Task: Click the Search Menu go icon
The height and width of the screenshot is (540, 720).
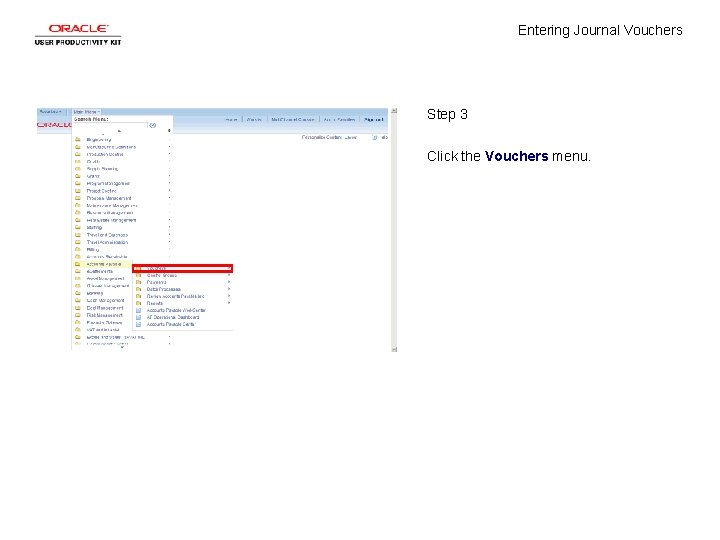Action: tap(152, 125)
